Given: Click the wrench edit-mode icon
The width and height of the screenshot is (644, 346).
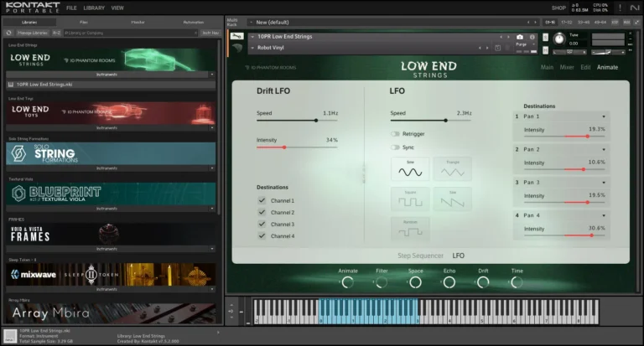Looking at the screenshot, I should point(236,37).
